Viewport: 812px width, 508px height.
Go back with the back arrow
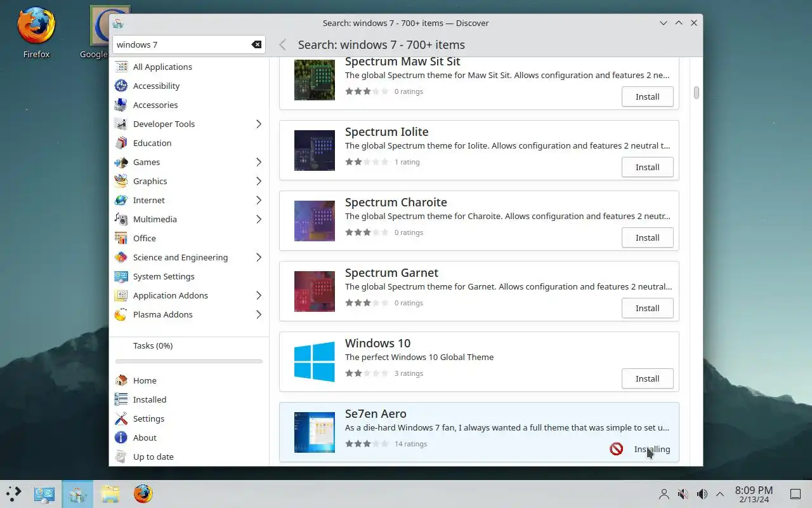point(283,44)
